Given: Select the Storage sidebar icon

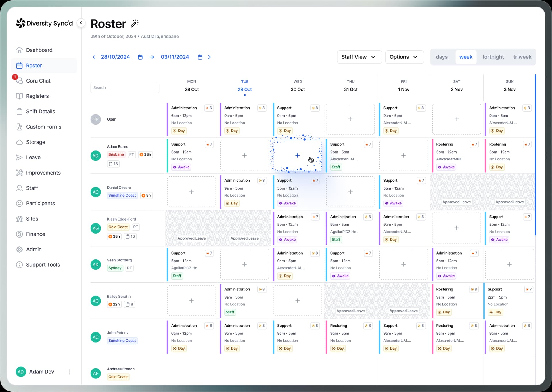Looking at the screenshot, I should 19,142.
